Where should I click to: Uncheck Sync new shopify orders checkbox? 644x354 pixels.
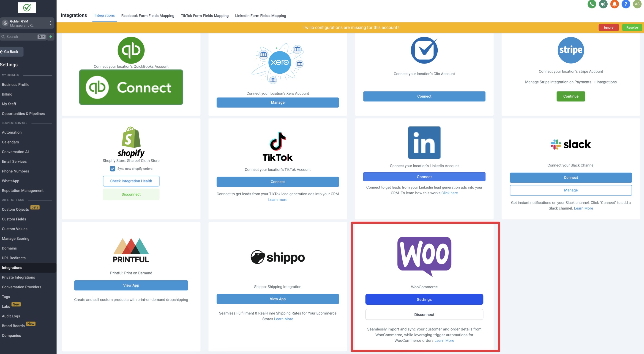[x=112, y=169]
